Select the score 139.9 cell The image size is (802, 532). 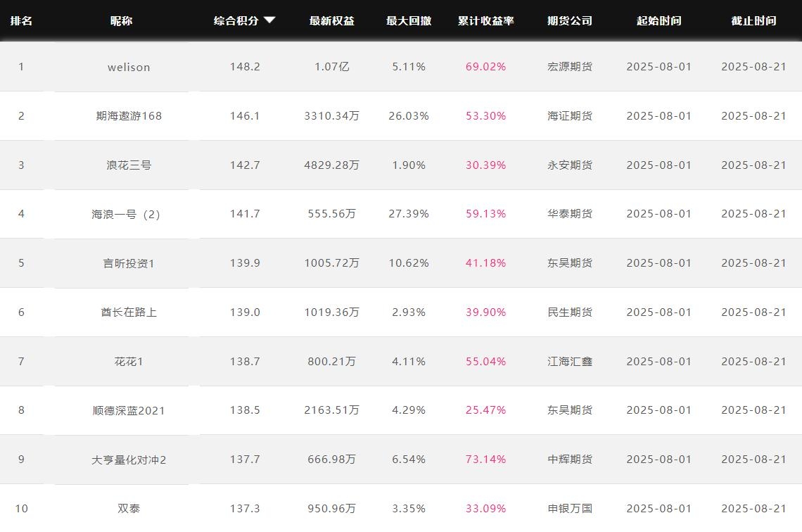click(x=245, y=262)
